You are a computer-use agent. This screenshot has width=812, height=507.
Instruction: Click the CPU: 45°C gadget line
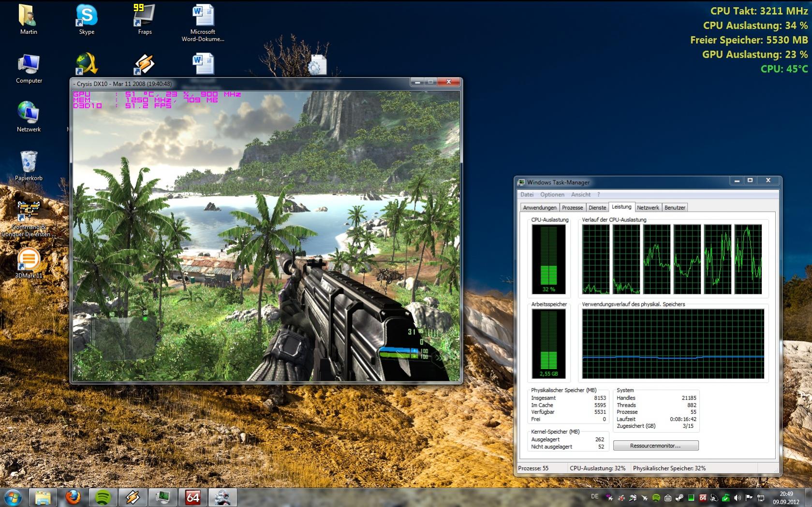tap(784, 69)
